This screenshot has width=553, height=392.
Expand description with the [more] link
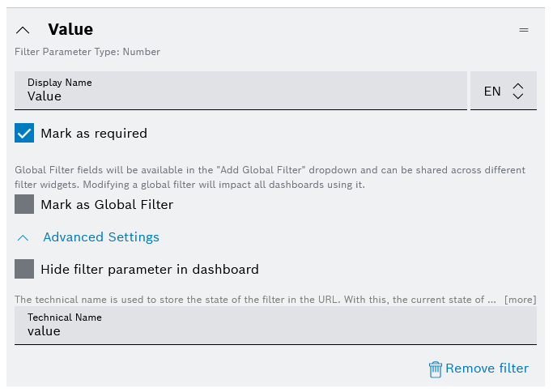point(520,300)
